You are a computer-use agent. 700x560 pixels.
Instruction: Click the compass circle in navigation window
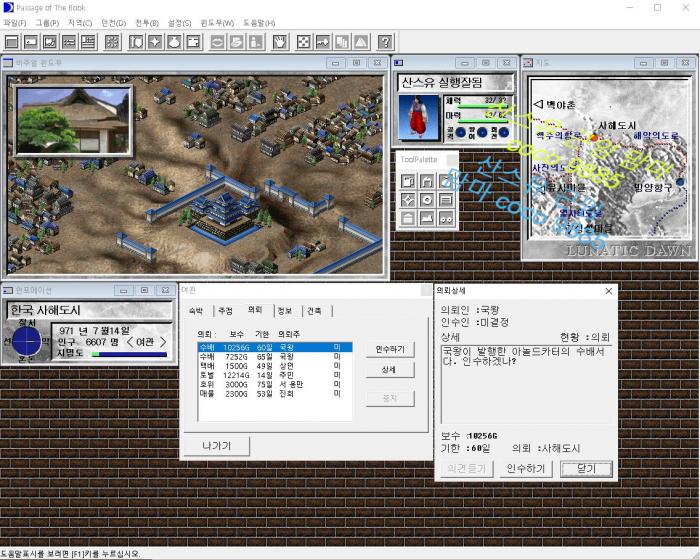pyautogui.click(x=27, y=342)
